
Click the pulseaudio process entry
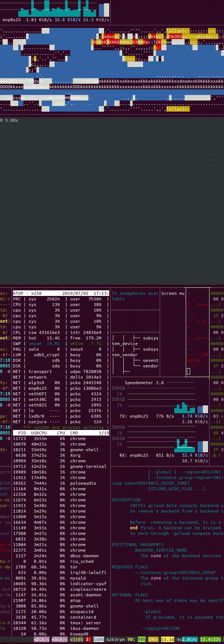click(83, 483)
